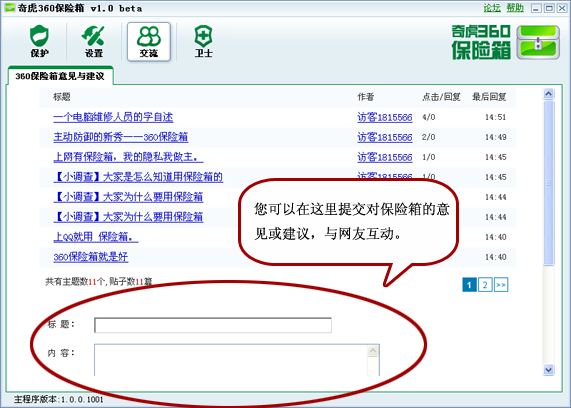Click the scroll-down arrow of forum list
This screenshot has height=408, width=571.
coord(548,370)
